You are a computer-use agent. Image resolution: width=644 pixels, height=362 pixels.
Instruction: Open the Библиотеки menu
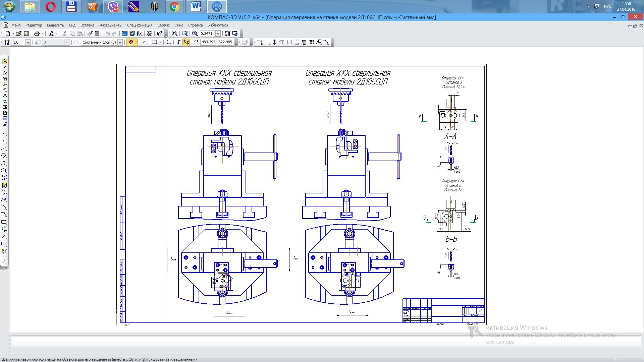[218, 25]
